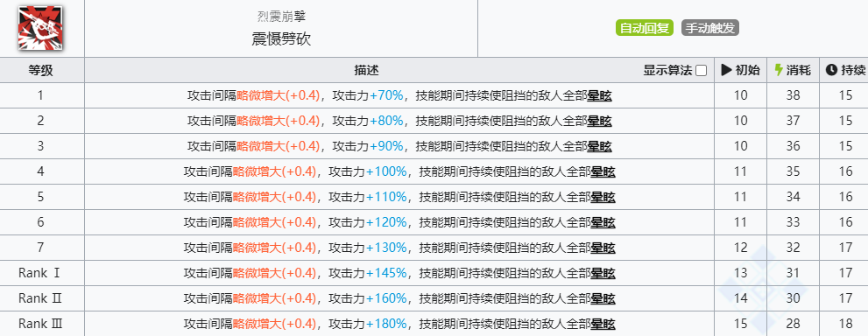Click the 自动回复 green tag
Viewport: 868px width, 336px height.
pos(645,28)
